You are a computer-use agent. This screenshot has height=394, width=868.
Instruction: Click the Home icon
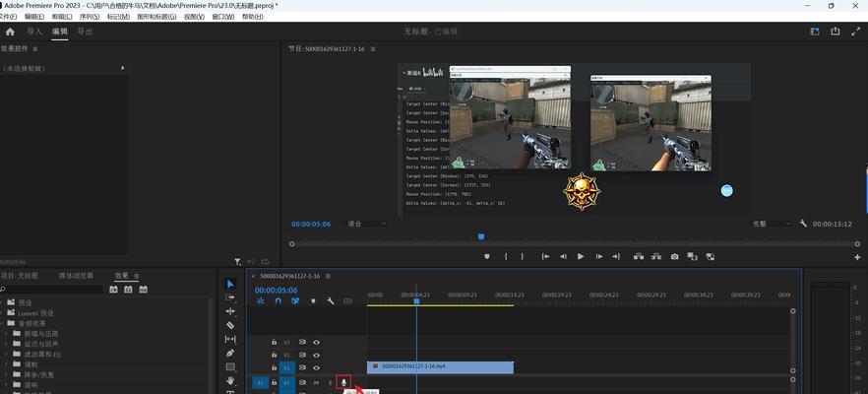coord(10,32)
